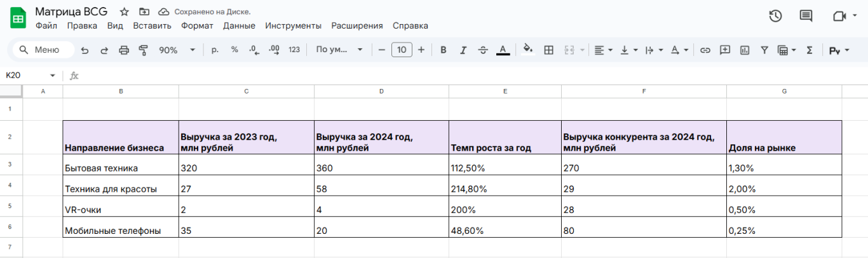Open the Данные menu
This screenshot has height=258, width=868.
pos(239,26)
